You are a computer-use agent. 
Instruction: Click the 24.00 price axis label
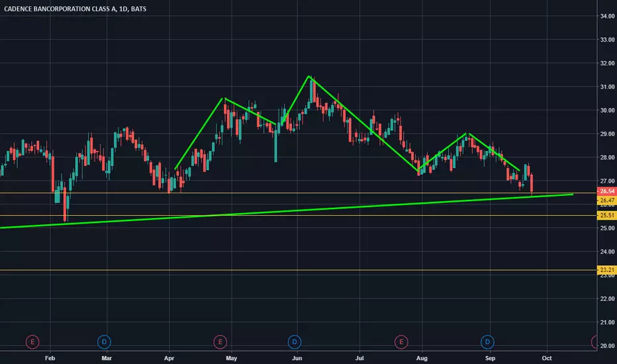[x=608, y=252]
